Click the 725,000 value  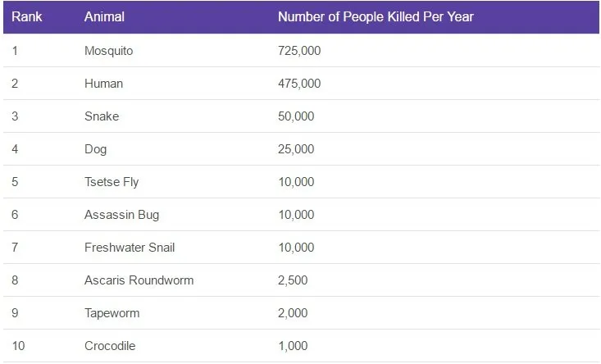[299, 51]
